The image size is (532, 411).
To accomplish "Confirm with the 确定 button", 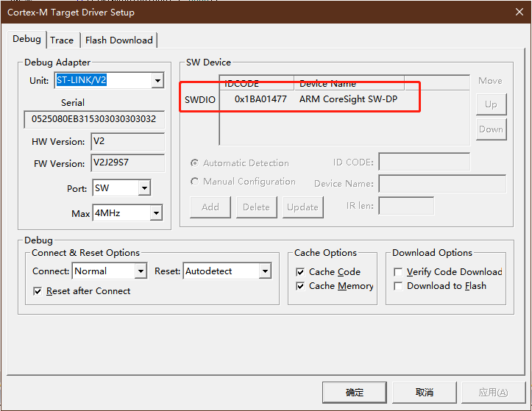I will (x=355, y=393).
